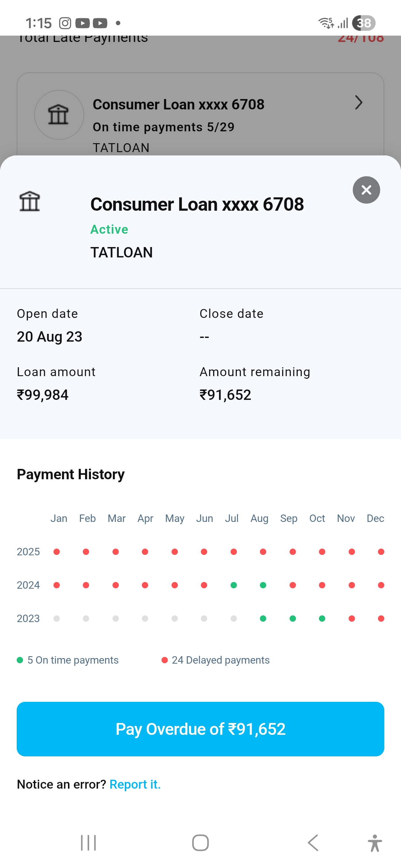Tap the bank icon in background loan card

pos(59,115)
